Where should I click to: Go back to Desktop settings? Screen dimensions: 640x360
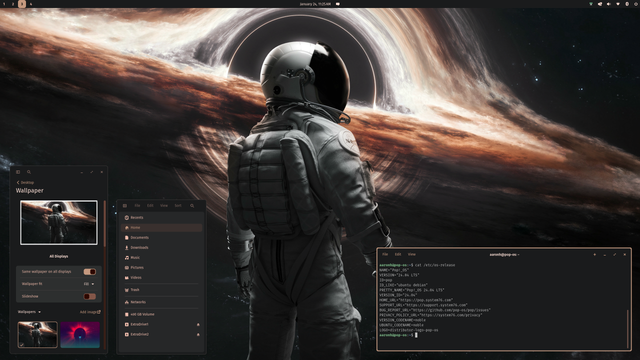click(25, 182)
